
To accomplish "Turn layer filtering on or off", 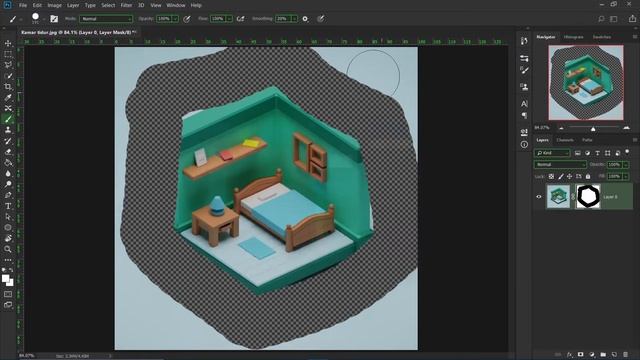I will click(x=627, y=152).
